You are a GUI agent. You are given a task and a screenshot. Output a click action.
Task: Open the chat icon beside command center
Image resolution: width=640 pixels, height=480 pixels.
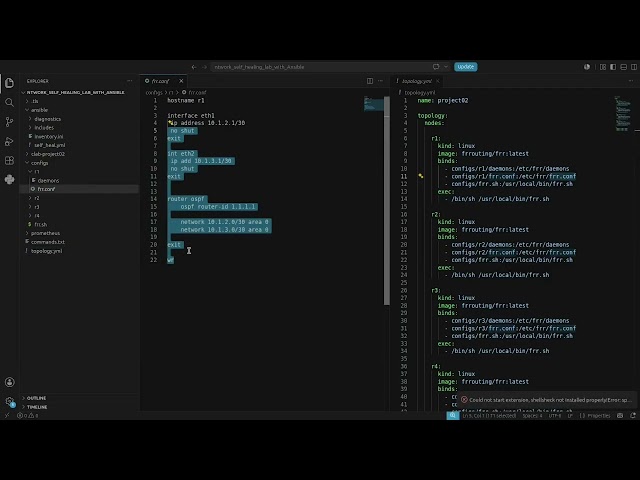pos(436,67)
